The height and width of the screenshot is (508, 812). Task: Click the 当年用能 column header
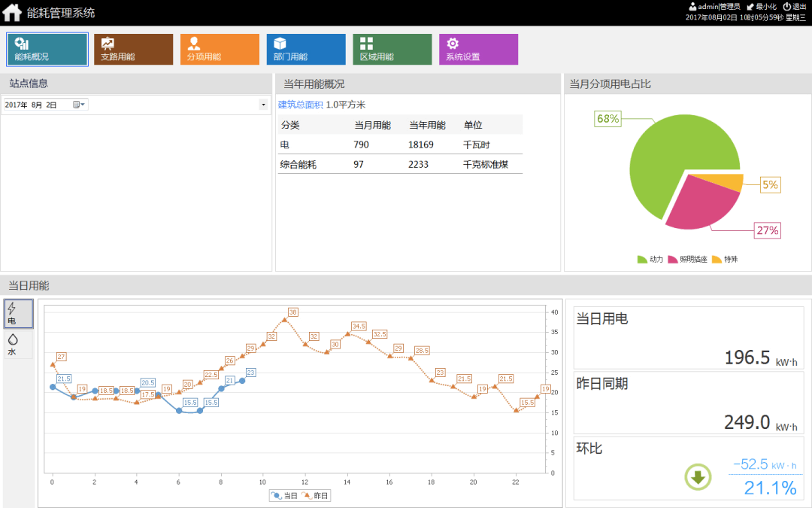coord(427,125)
